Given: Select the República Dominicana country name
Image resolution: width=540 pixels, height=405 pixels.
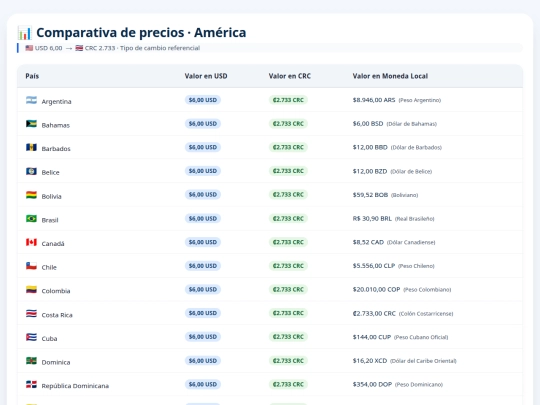Looking at the screenshot, I should pyautogui.click(x=75, y=386).
